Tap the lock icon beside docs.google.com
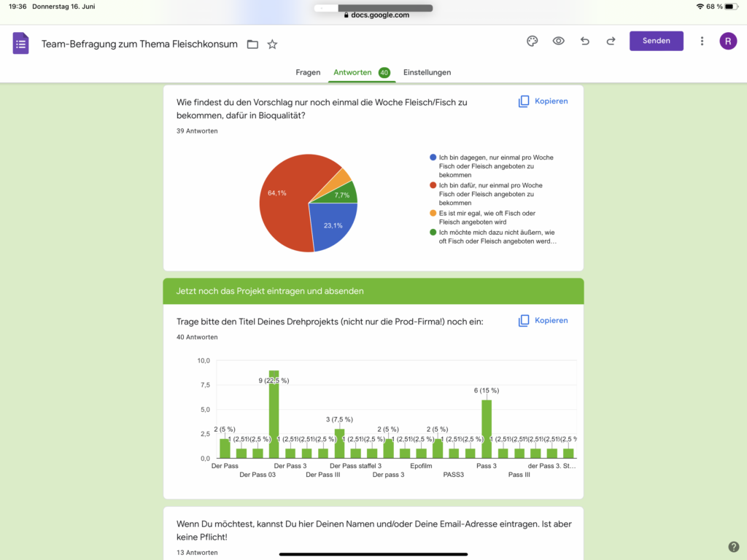Viewport: 747px width, 560px height. coord(347,15)
